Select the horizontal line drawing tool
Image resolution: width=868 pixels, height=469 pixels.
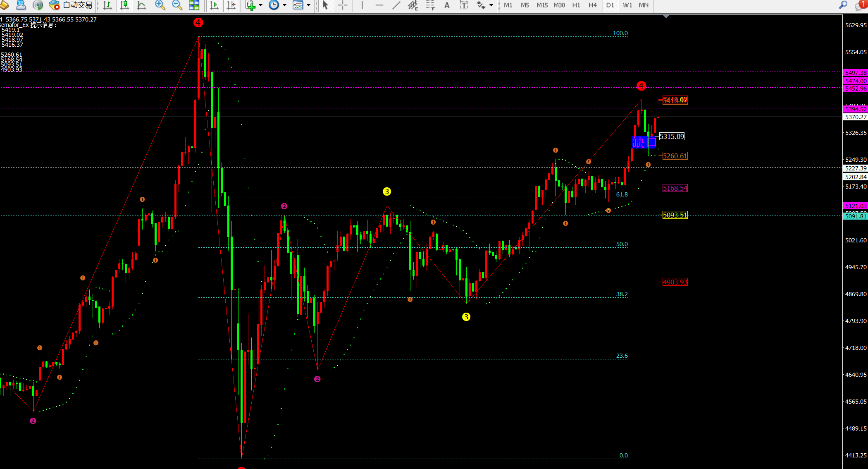pyautogui.click(x=379, y=5)
